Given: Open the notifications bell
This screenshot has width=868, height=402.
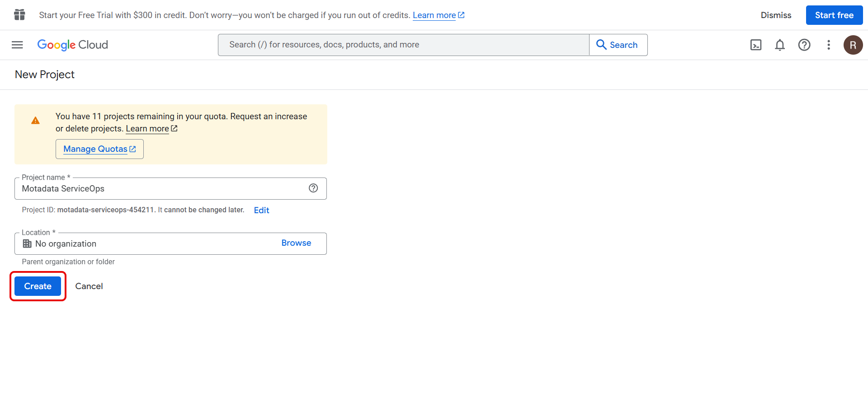Looking at the screenshot, I should click(x=780, y=45).
